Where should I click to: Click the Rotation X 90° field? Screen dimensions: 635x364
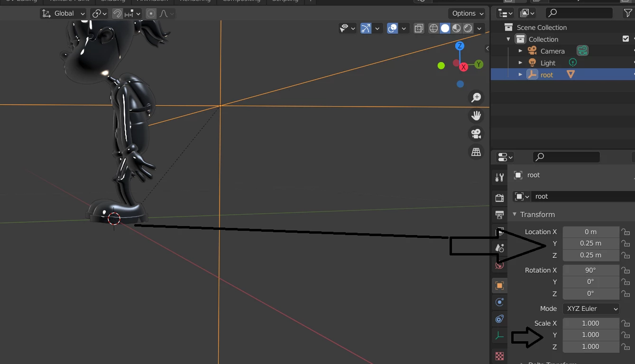click(591, 270)
